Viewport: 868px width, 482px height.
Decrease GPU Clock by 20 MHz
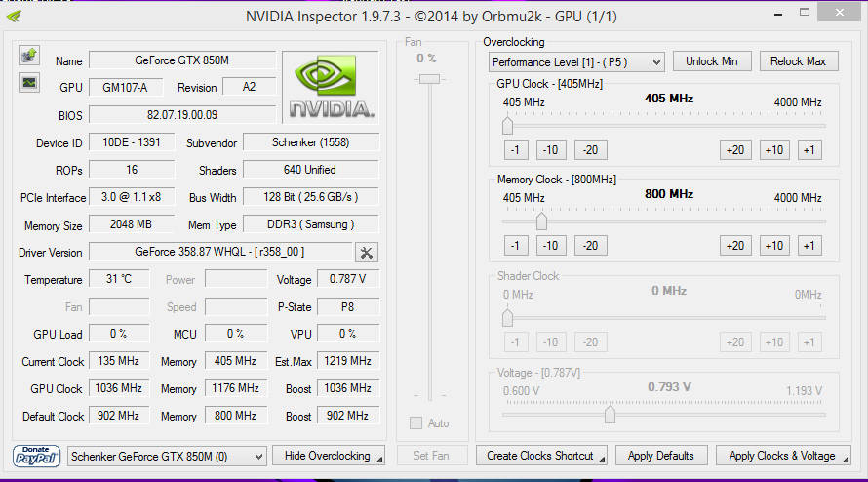click(591, 150)
